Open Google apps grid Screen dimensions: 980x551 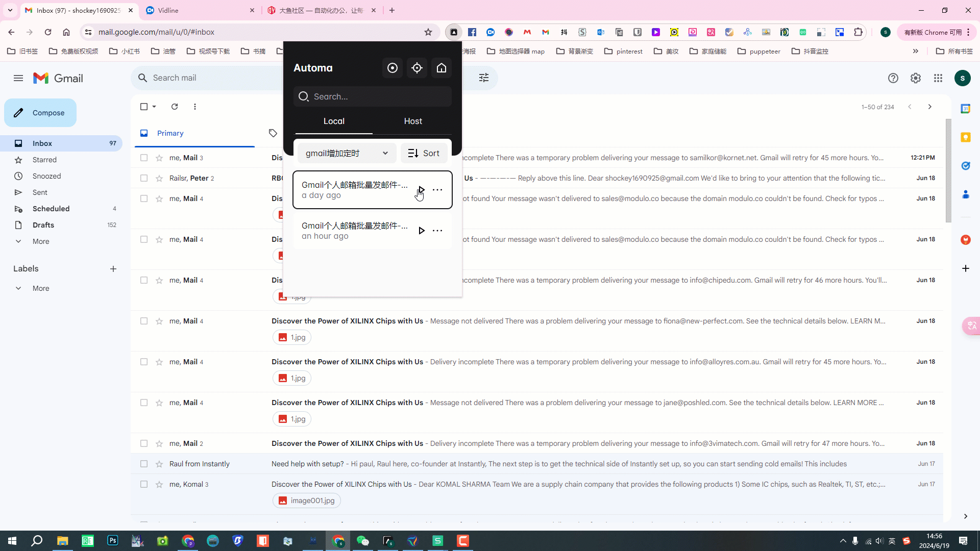pyautogui.click(x=938, y=78)
